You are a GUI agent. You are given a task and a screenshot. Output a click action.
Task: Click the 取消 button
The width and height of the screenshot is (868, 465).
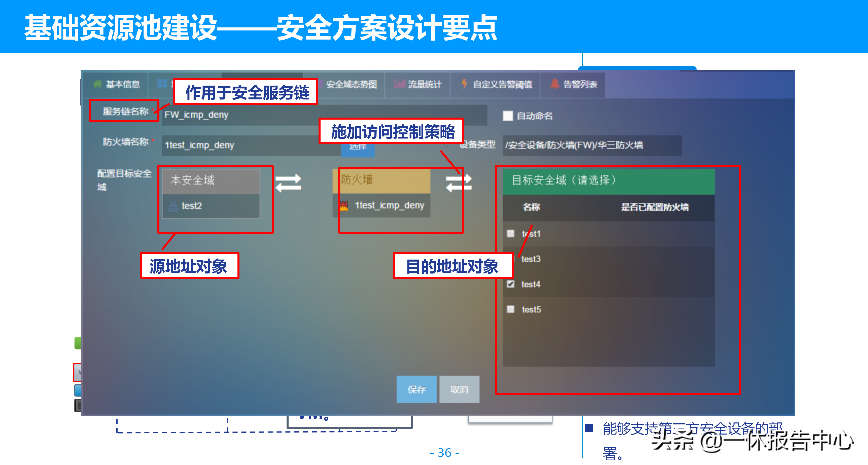coord(459,389)
